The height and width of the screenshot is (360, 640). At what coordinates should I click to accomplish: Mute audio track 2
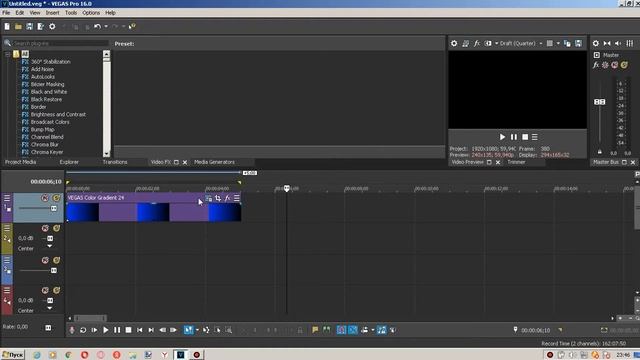(x=45, y=228)
